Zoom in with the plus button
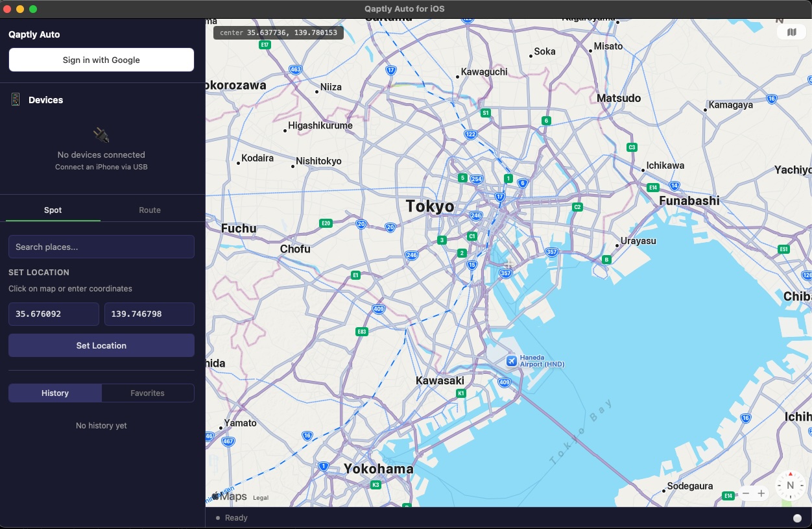 pyautogui.click(x=761, y=493)
